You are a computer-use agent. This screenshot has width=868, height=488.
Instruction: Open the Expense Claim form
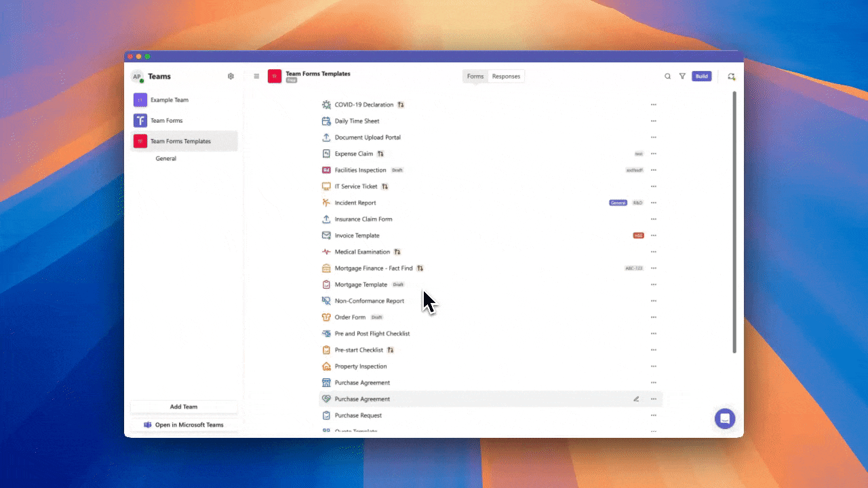pos(354,154)
